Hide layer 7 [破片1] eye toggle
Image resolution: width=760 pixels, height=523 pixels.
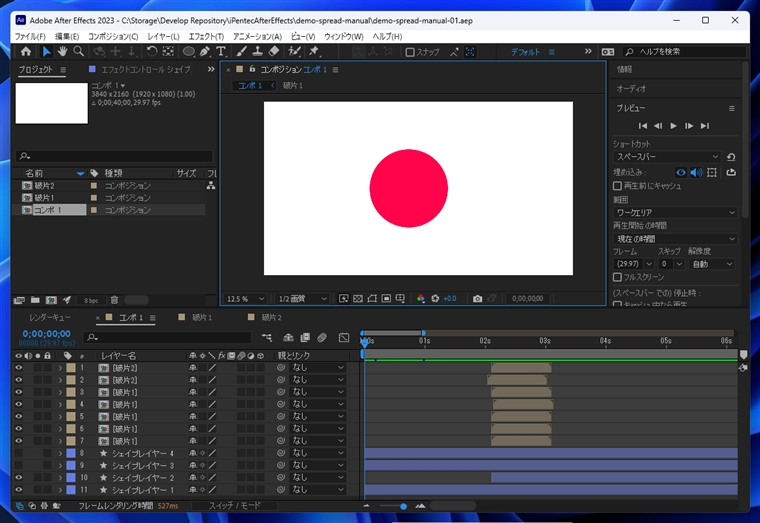tap(18, 441)
